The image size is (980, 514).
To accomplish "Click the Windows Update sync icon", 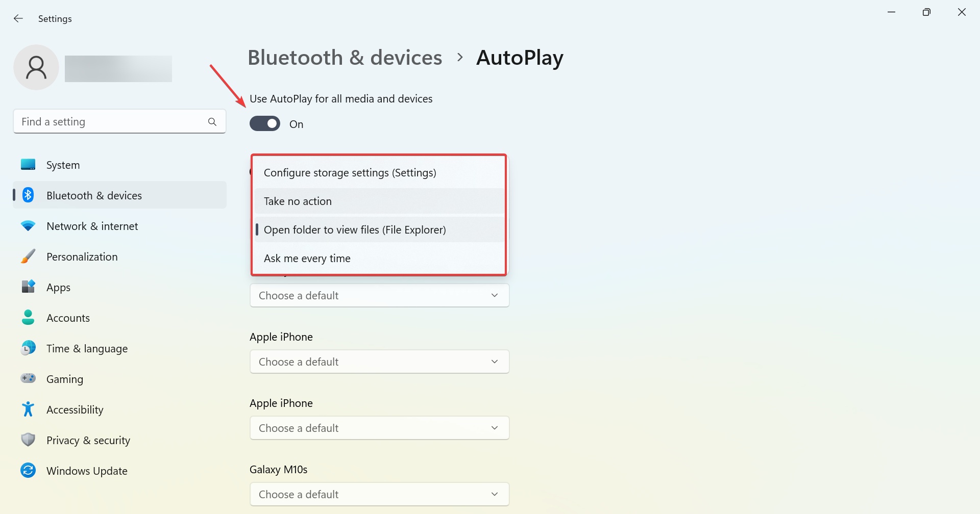I will point(28,470).
